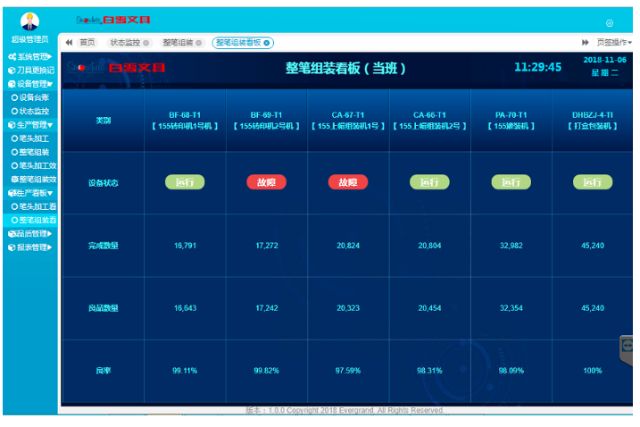Expand the 报表管理 sidebar menu
The height and width of the screenshot is (427, 640).
pos(30,247)
